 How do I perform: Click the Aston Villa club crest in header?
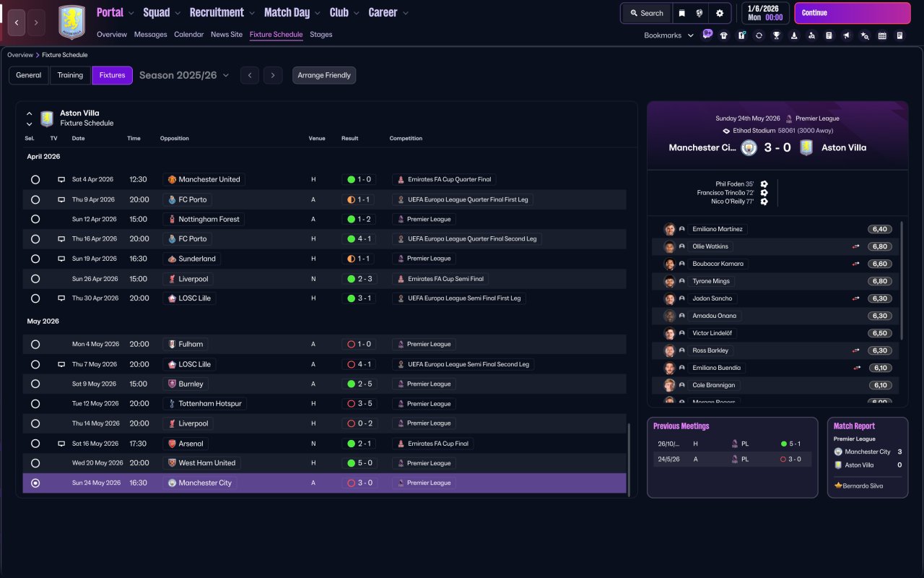(72, 22)
